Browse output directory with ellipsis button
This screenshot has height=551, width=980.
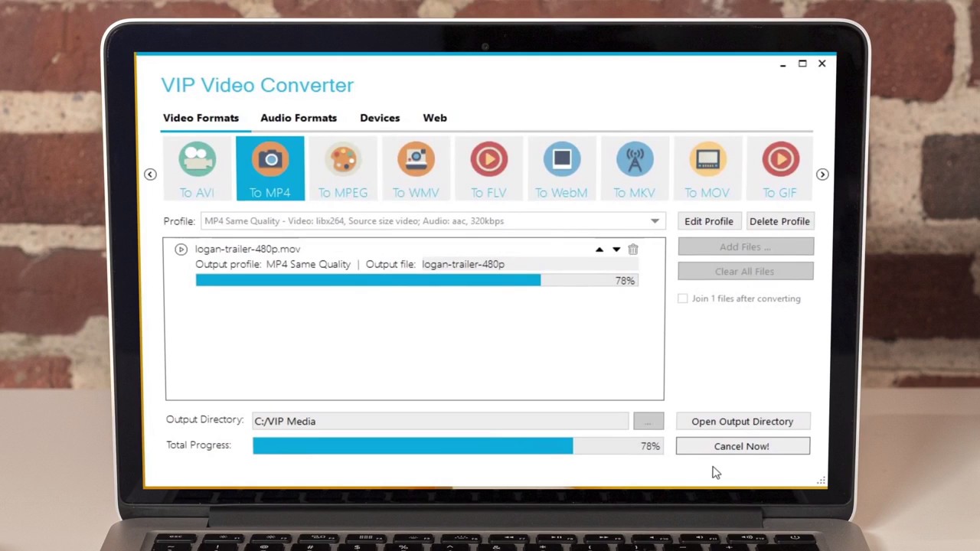tap(648, 421)
